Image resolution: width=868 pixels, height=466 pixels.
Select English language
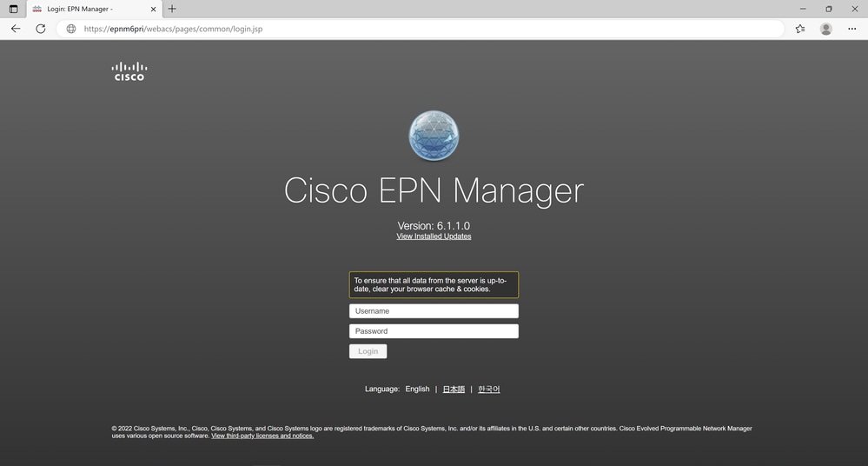417,389
